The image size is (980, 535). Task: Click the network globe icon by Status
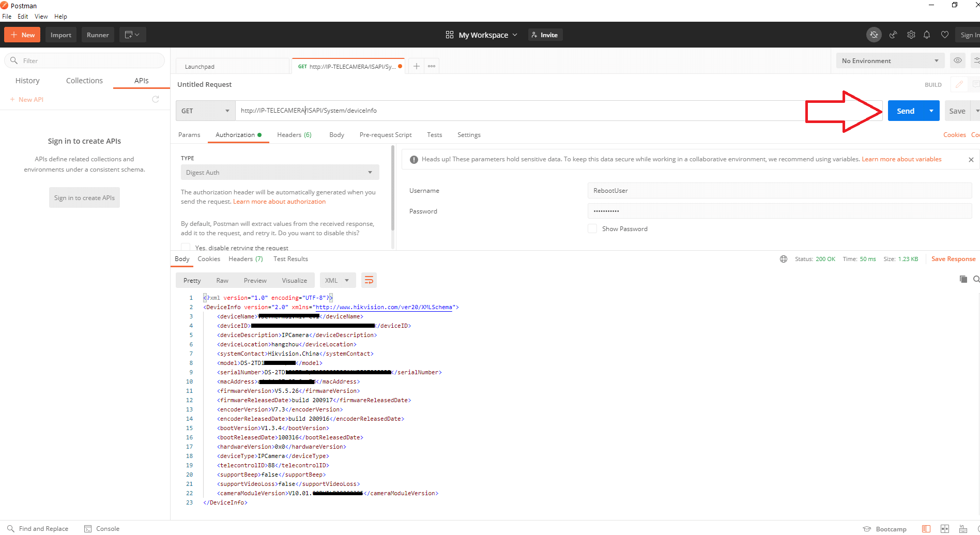click(x=784, y=259)
